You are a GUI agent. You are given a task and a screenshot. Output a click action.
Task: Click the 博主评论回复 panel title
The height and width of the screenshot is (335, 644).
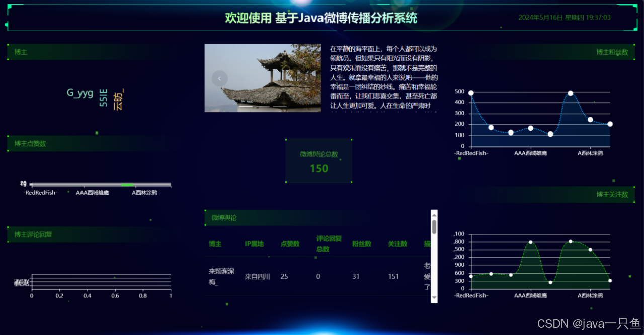pyautogui.click(x=33, y=234)
